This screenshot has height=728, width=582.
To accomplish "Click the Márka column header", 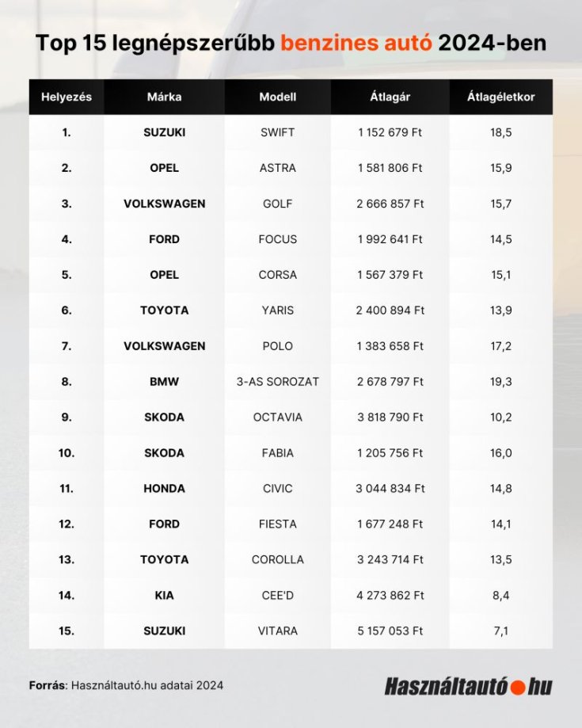I will point(164,97).
